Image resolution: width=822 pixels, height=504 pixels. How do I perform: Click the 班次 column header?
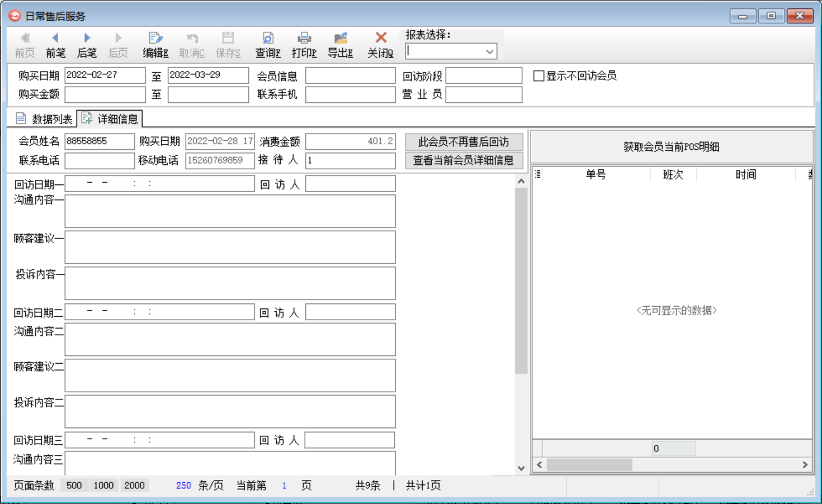(673, 174)
